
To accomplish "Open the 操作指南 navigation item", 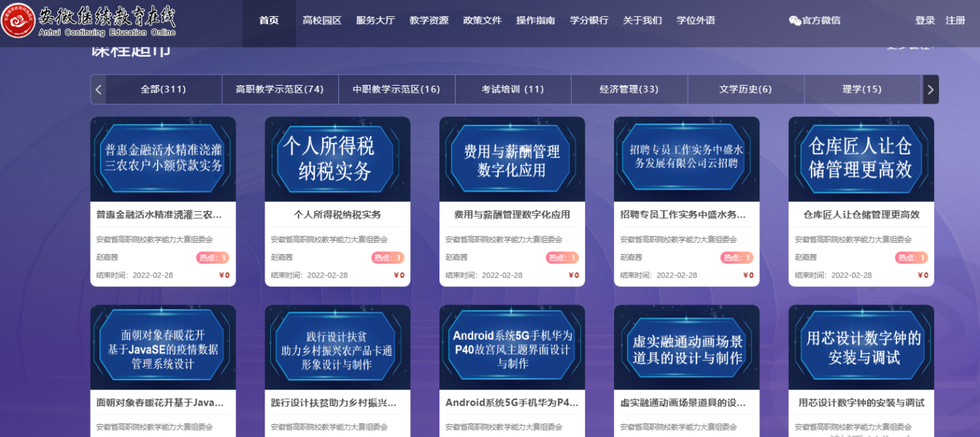I will 536,21.
